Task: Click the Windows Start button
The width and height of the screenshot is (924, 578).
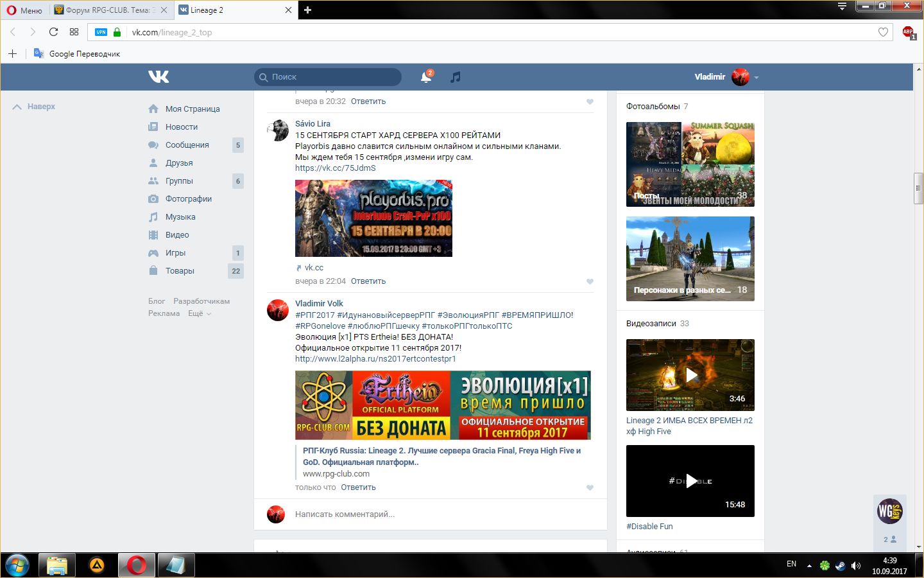Action: 17,565
